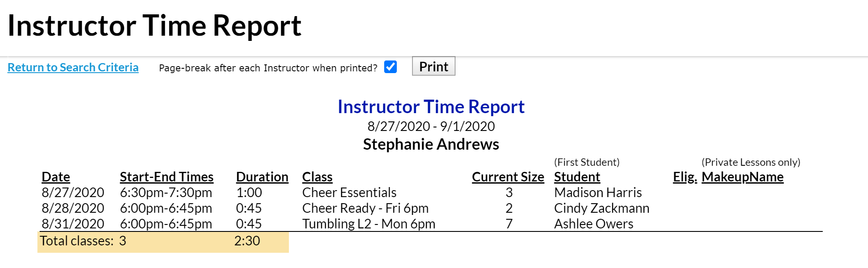
Task: Click student name Madison Harris
Action: [598, 192]
